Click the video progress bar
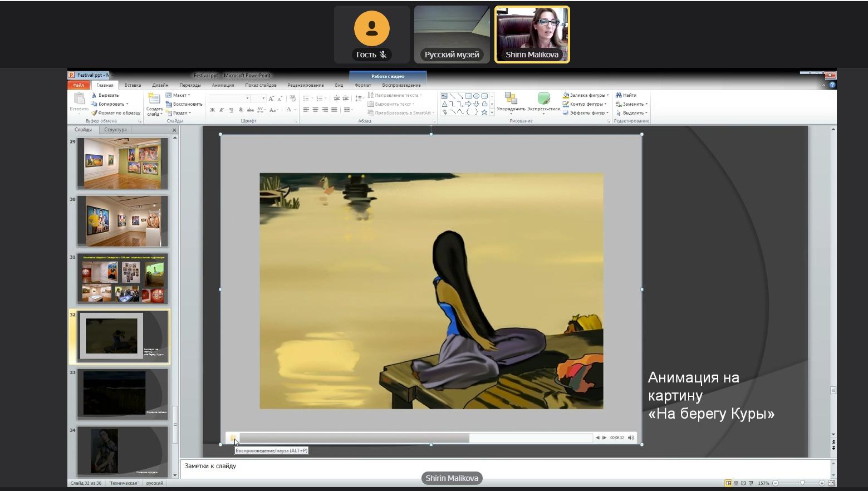 click(416, 438)
